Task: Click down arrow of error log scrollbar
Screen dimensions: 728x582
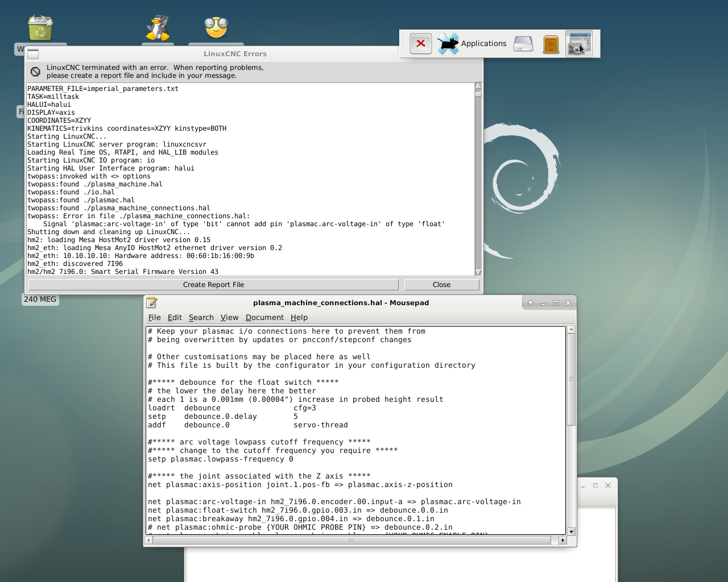Action: 478,272
